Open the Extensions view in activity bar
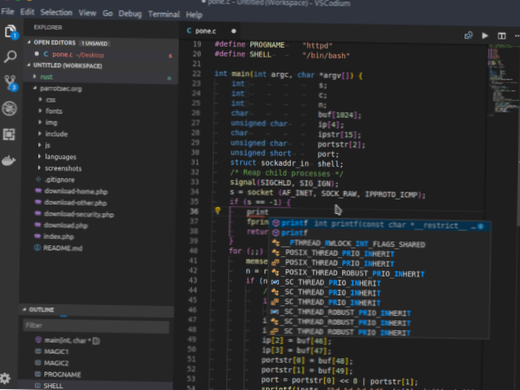The image size is (520, 390). (9, 134)
